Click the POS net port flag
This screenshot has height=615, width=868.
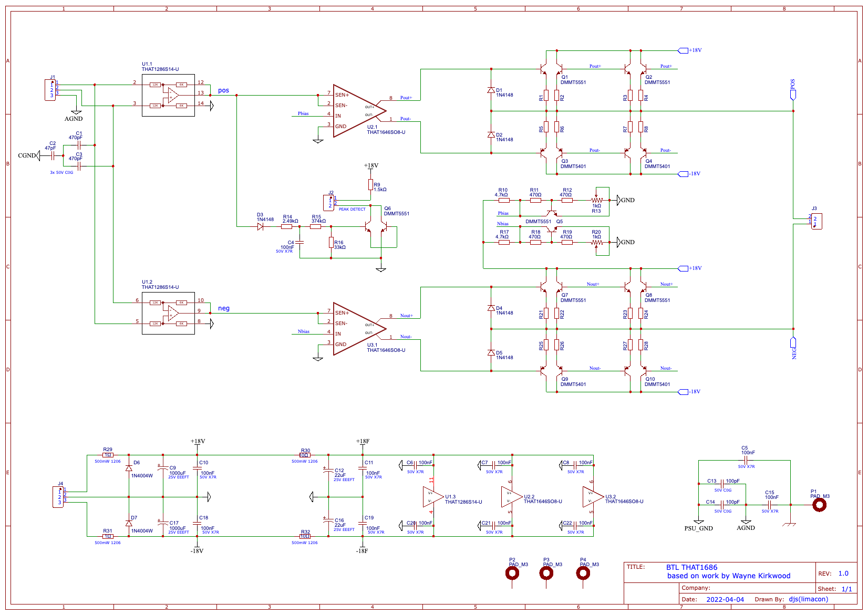[793, 95]
